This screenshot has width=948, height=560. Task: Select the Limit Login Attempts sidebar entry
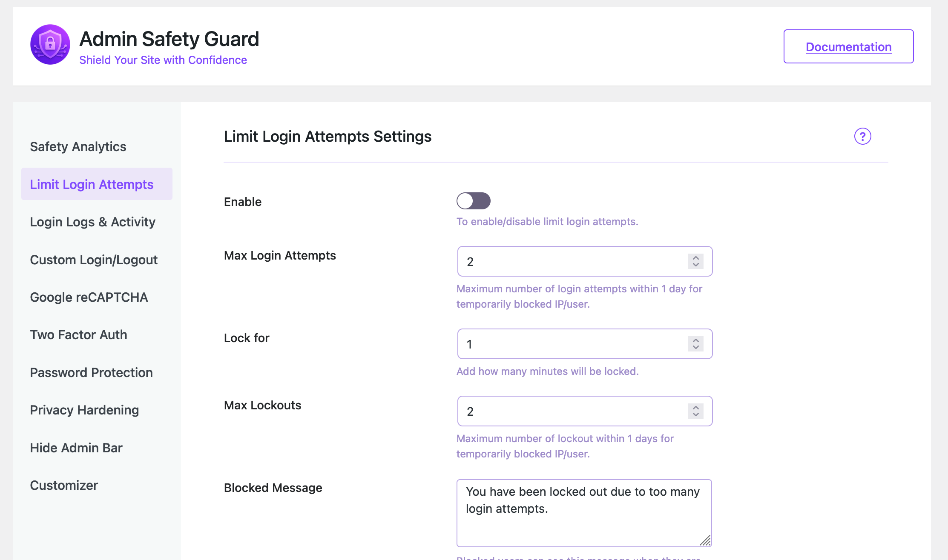tap(92, 184)
